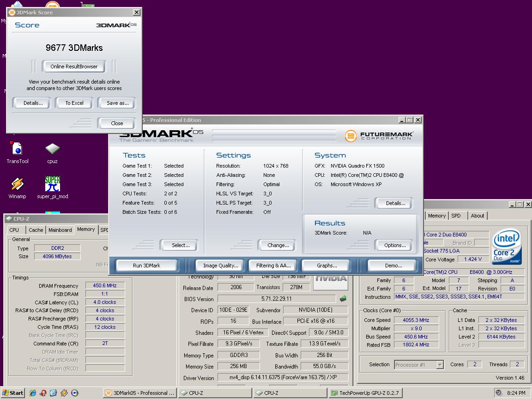532x399 pixels.
Task: Click the Intel Core 2 Duo logo
Action: click(507, 247)
